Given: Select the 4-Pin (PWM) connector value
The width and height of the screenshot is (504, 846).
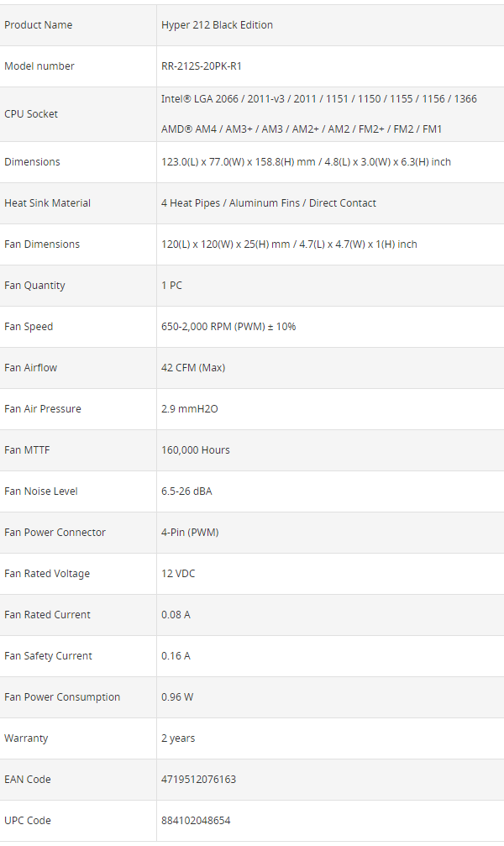Looking at the screenshot, I should [x=190, y=533].
